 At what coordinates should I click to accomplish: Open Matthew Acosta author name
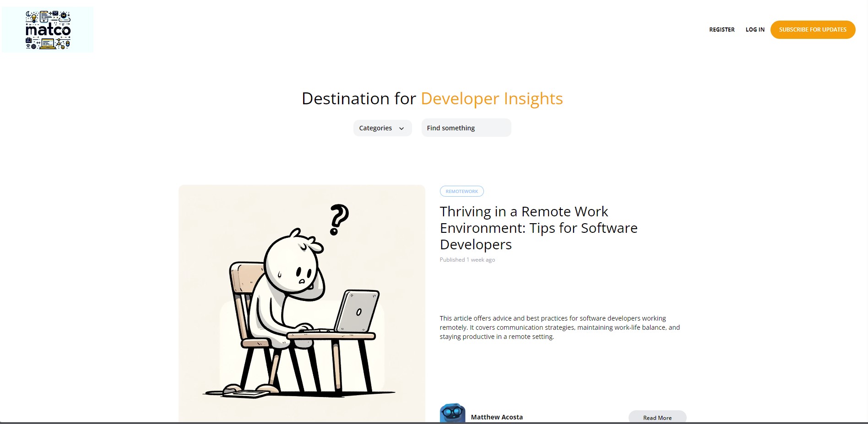pos(497,417)
